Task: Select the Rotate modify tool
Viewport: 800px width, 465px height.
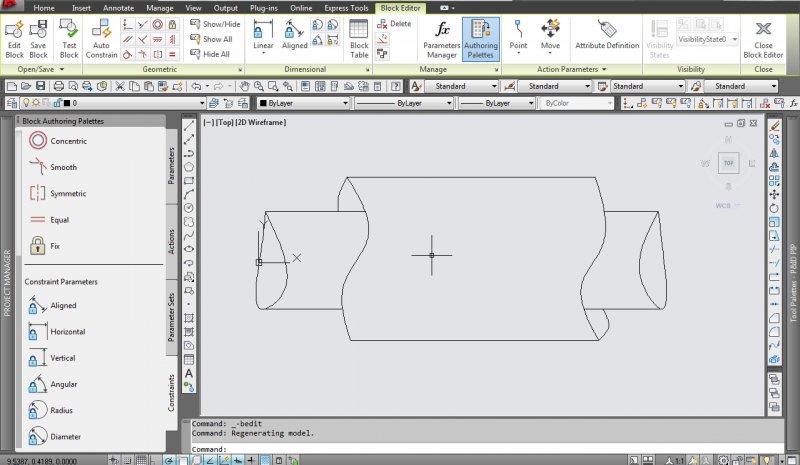Action: [774, 208]
